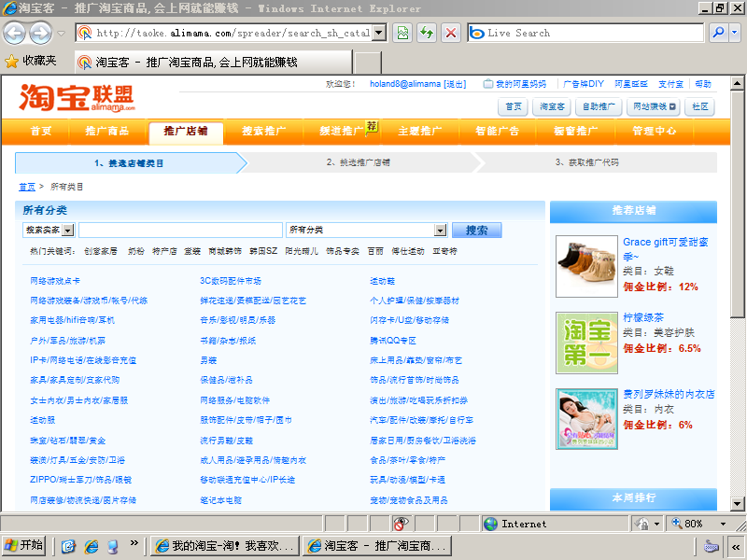Click the blue 搜索 button
747x560 pixels.
click(476, 230)
